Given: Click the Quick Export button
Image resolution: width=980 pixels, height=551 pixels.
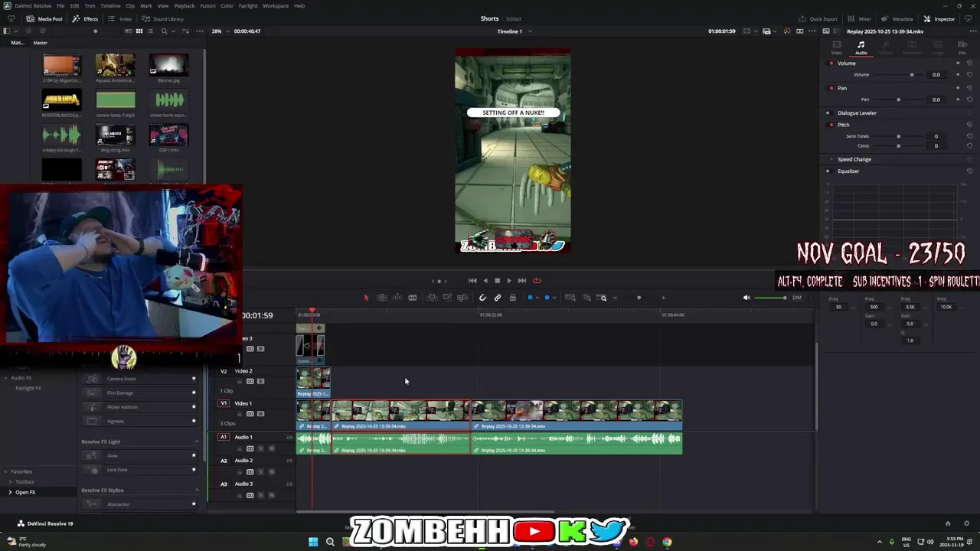Looking at the screenshot, I should click(x=818, y=19).
